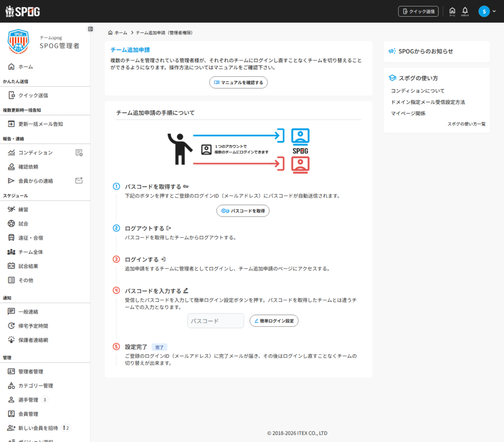The height and width of the screenshot is (442, 504).
Task: Click パスコードを取得 button
Action: [243, 211]
